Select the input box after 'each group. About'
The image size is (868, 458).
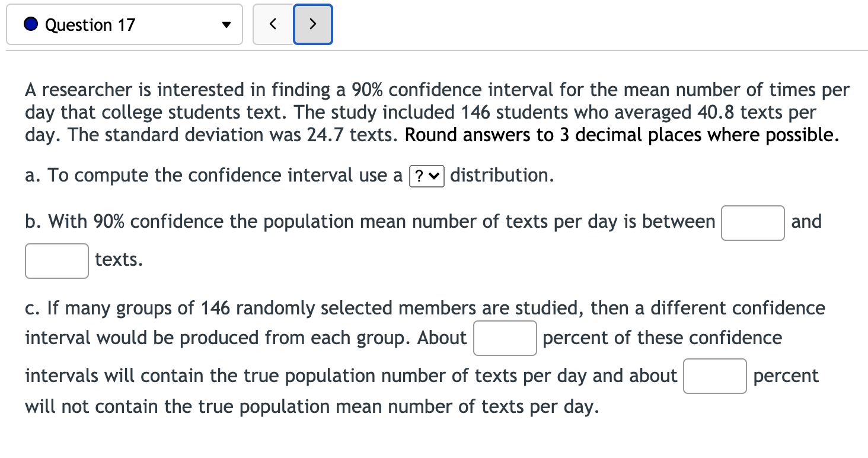click(505, 338)
